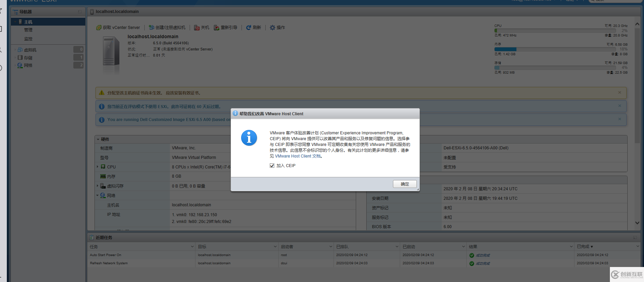Open the Target column dropdown arrow
The height and width of the screenshot is (282, 644).
coord(275,246)
